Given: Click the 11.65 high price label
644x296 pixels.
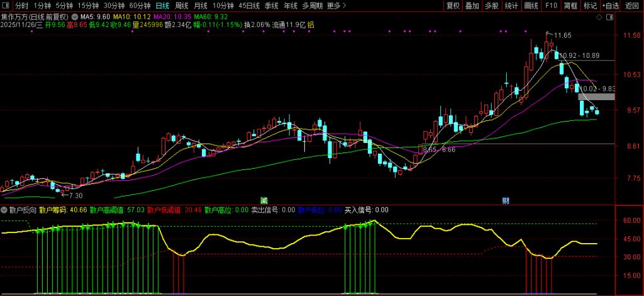Looking at the screenshot, I should [x=562, y=35].
